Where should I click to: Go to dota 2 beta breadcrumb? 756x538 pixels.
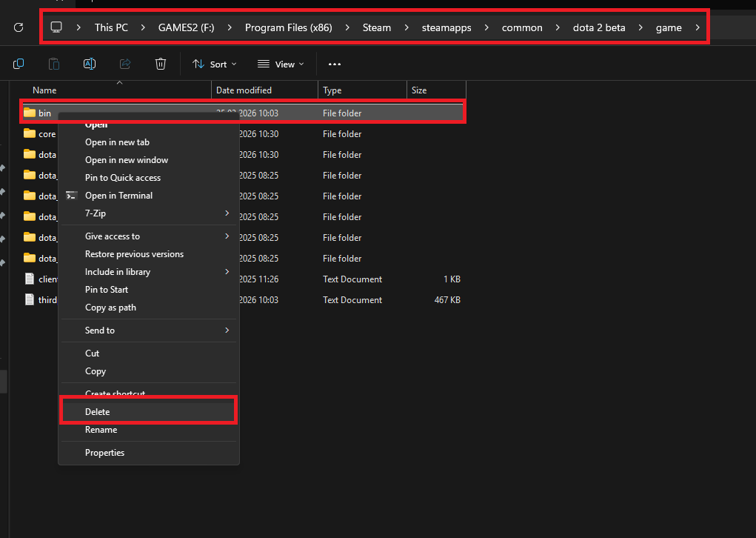pos(599,27)
